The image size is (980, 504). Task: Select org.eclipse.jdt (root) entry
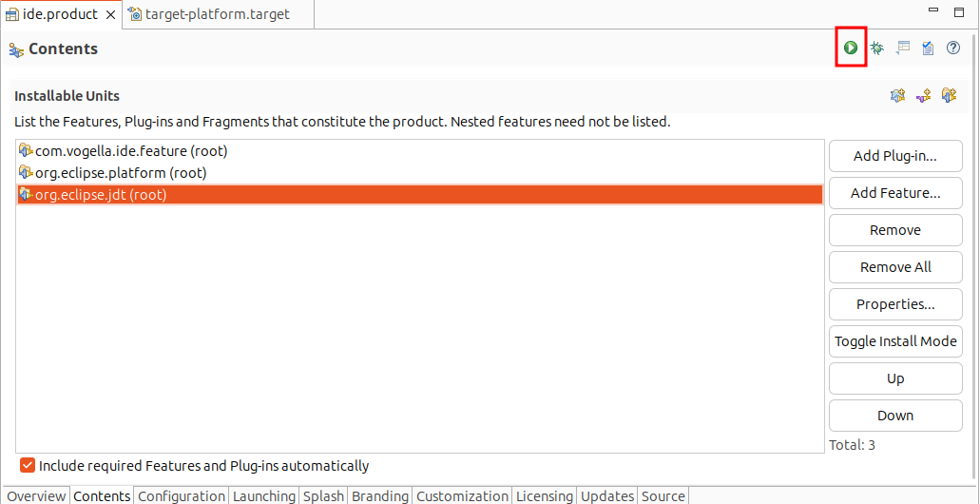[x=419, y=195]
